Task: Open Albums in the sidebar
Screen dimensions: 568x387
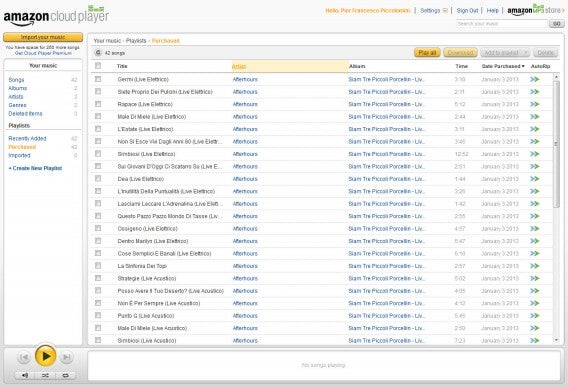Action: pyautogui.click(x=18, y=88)
